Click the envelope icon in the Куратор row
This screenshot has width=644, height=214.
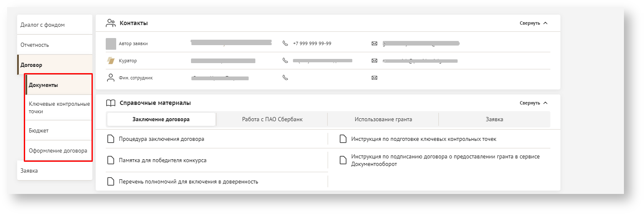click(x=374, y=61)
